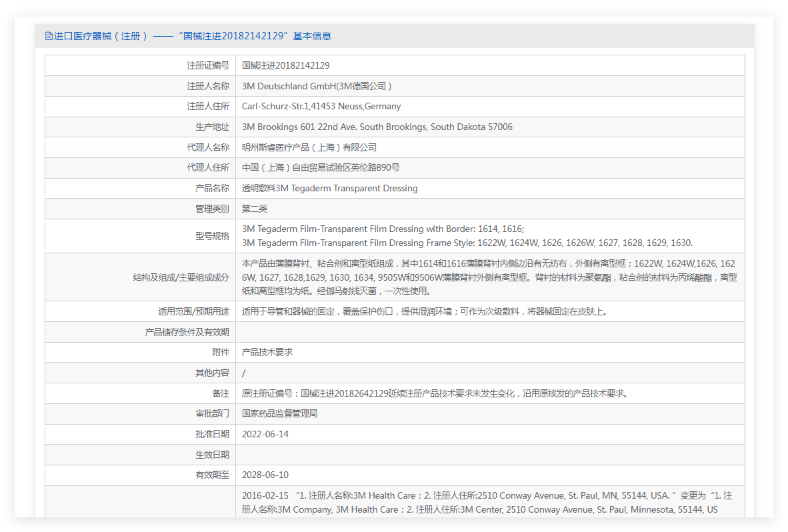Click the 代理人名称 label
This screenshot has width=788, height=532.
coord(208,148)
